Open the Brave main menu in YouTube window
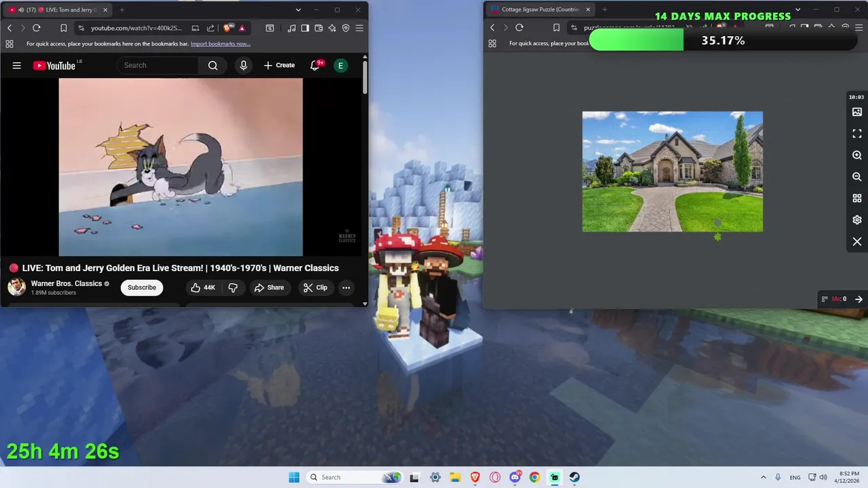Image resolution: width=868 pixels, height=488 pixels. click(x=359, y=28)
